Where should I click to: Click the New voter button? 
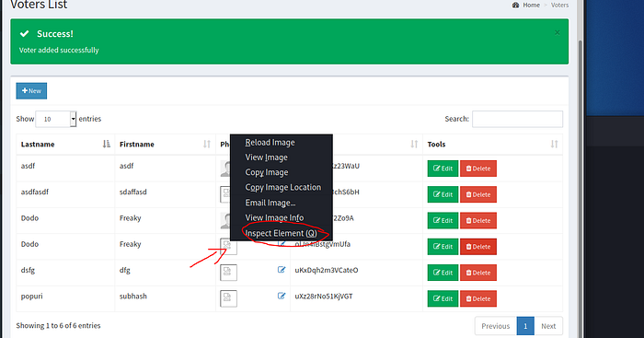click(31, 91)
